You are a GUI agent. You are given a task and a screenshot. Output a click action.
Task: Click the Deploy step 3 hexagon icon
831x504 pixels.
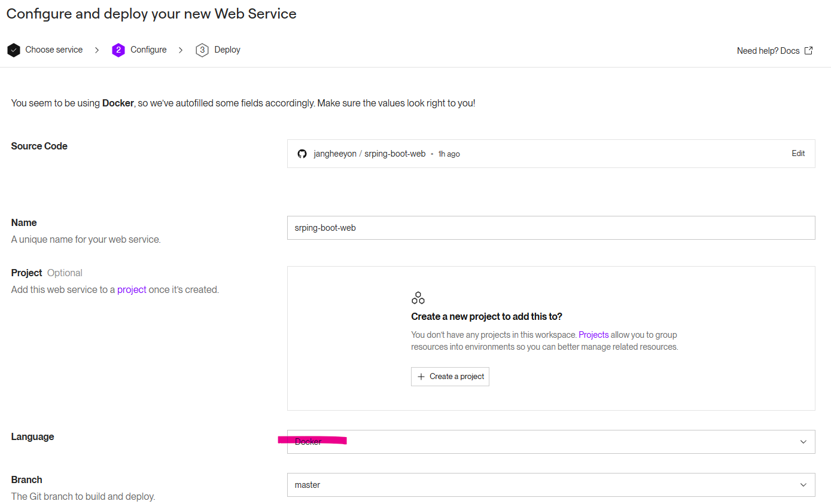(202, 50)
